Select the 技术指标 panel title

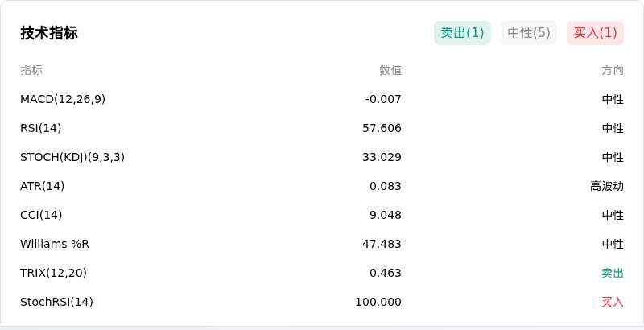pyautogui.click(x=49, y=33)
